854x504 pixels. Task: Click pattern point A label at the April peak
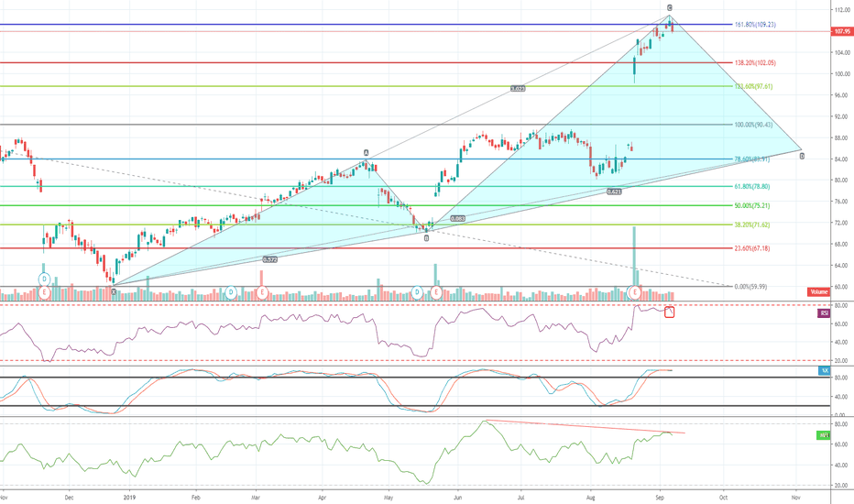coord(367,153)
